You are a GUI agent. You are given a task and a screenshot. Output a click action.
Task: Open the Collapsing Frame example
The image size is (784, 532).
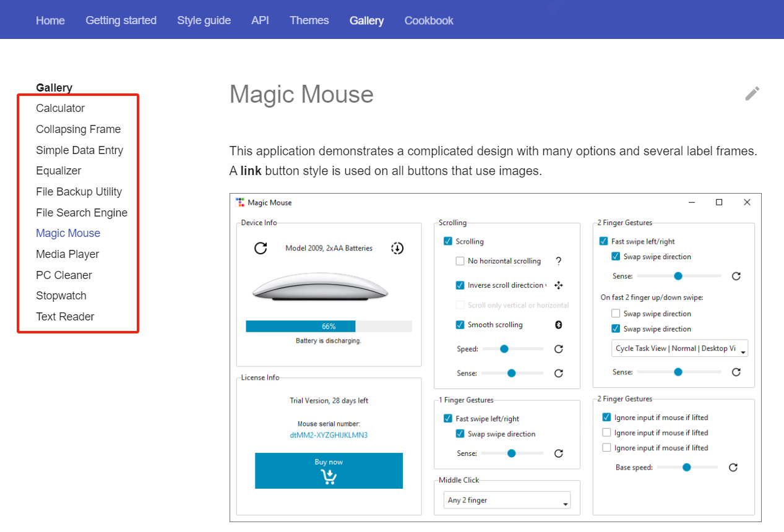[x=78, y=129]
